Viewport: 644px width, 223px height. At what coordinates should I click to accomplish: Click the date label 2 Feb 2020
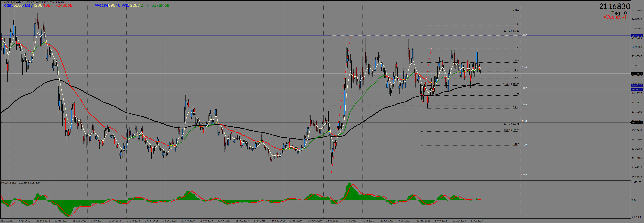[332, 221]
